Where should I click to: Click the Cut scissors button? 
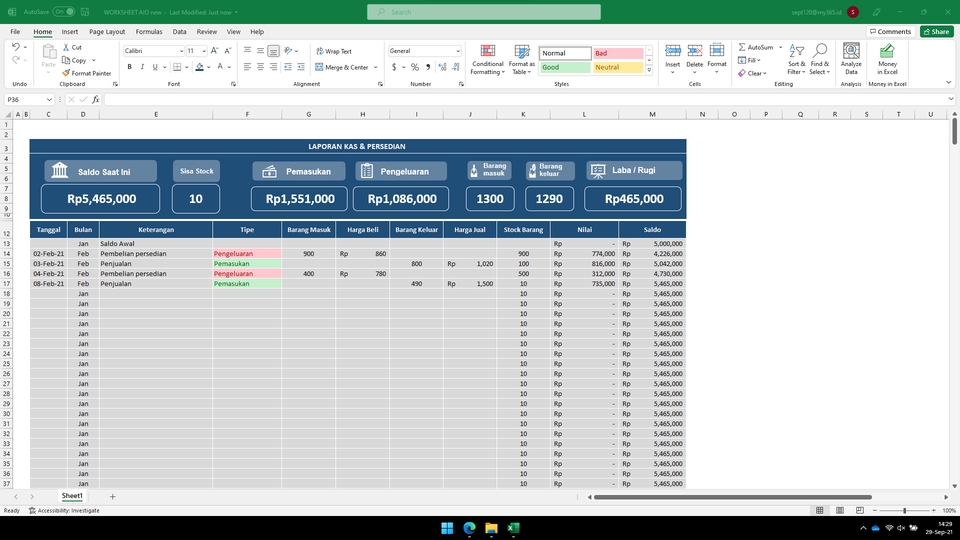(72, 47)
